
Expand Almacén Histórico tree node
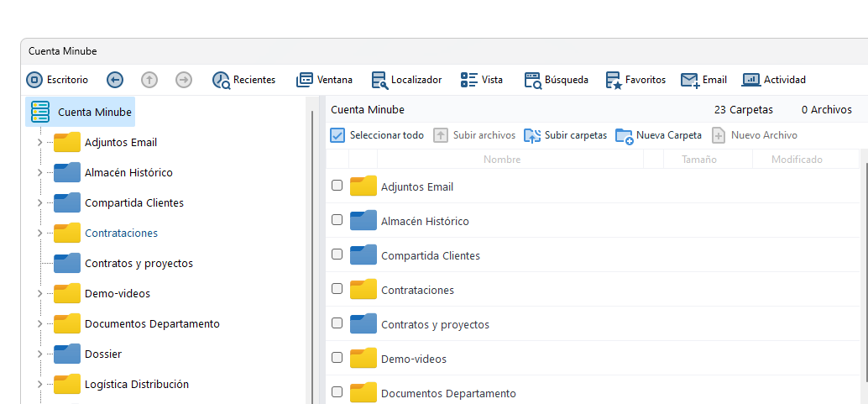(39, 173)
